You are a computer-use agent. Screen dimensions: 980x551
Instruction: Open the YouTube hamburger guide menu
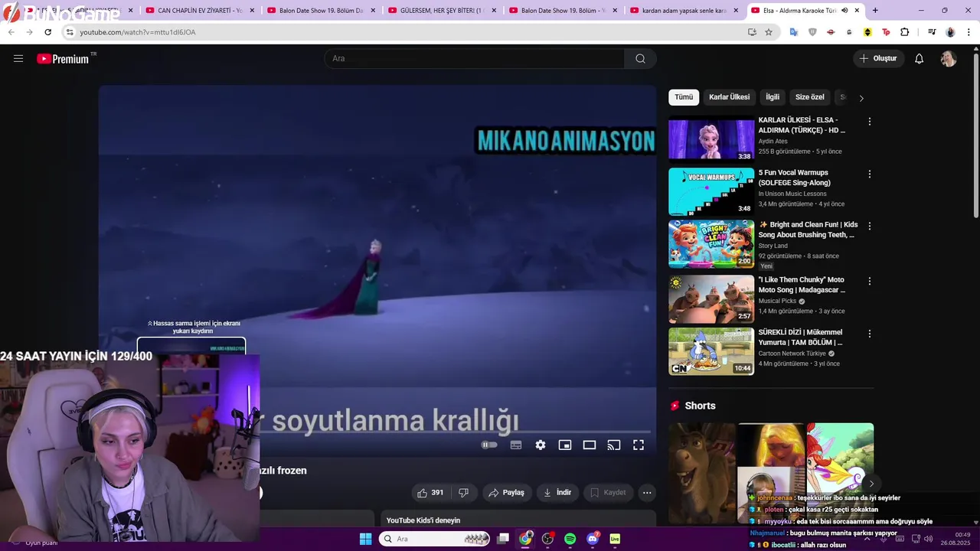pos(18,58)
